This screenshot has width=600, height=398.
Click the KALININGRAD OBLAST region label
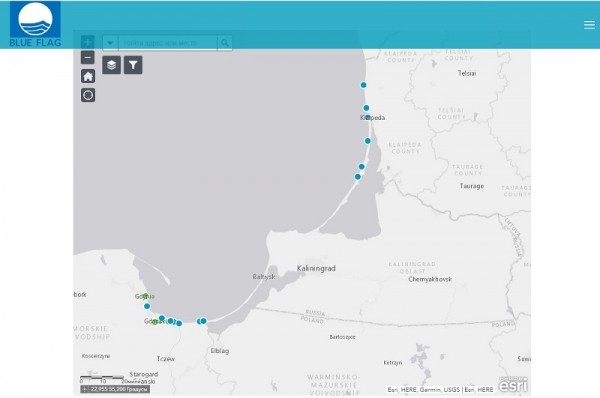click(x=412, y=268)
